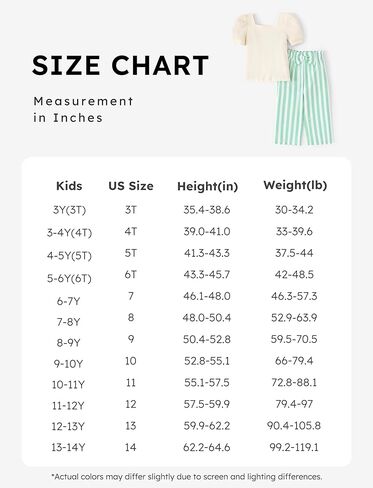The width and height of the screenshot is (373, 488).
Task: Select the Weight(lb) column header
Action: (x=295, y=185)
